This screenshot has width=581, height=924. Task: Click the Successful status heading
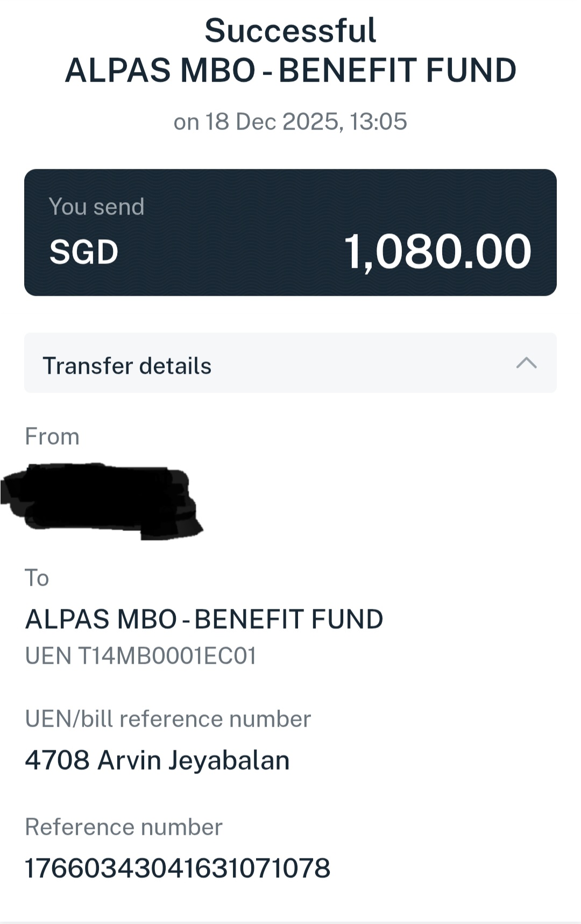click(x=290, y=30)
